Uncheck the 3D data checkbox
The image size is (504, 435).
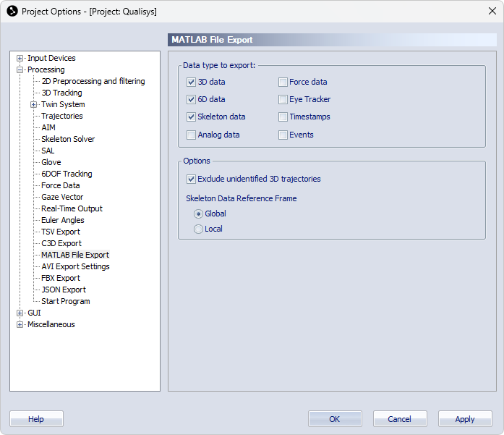(191, 82)
